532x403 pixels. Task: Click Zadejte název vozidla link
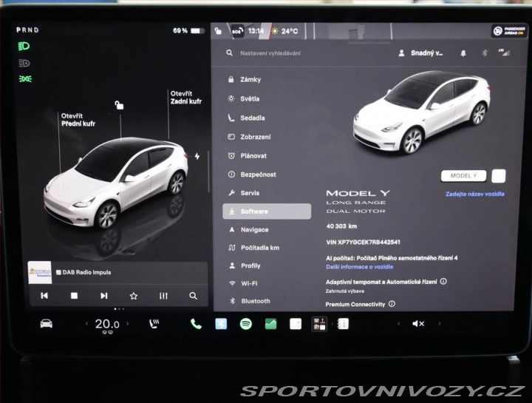[x=474, y=194]
